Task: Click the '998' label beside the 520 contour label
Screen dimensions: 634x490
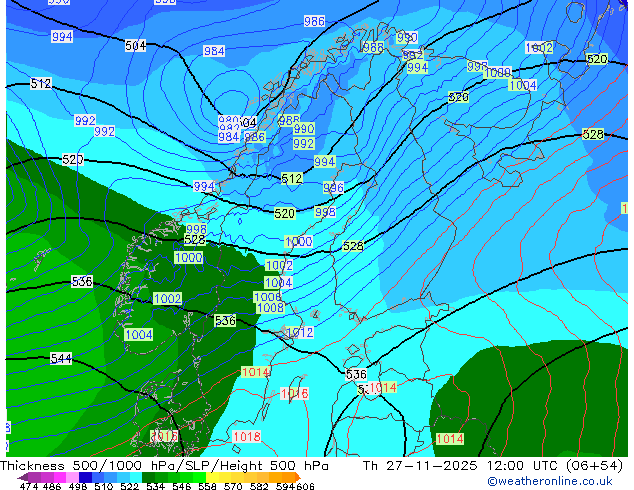Action: [x=325, y=212]
